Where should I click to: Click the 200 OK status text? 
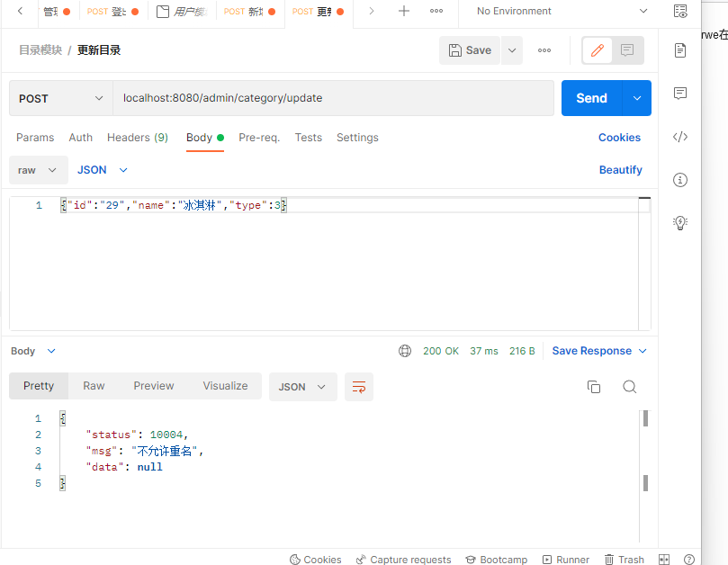[441, 351]
